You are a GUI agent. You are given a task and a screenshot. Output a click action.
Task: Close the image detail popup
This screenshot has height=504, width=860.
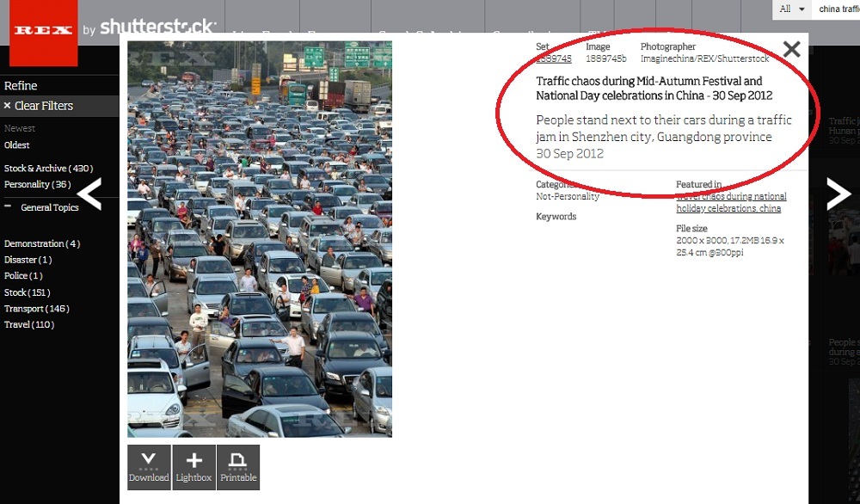click(x=791, y=49)
